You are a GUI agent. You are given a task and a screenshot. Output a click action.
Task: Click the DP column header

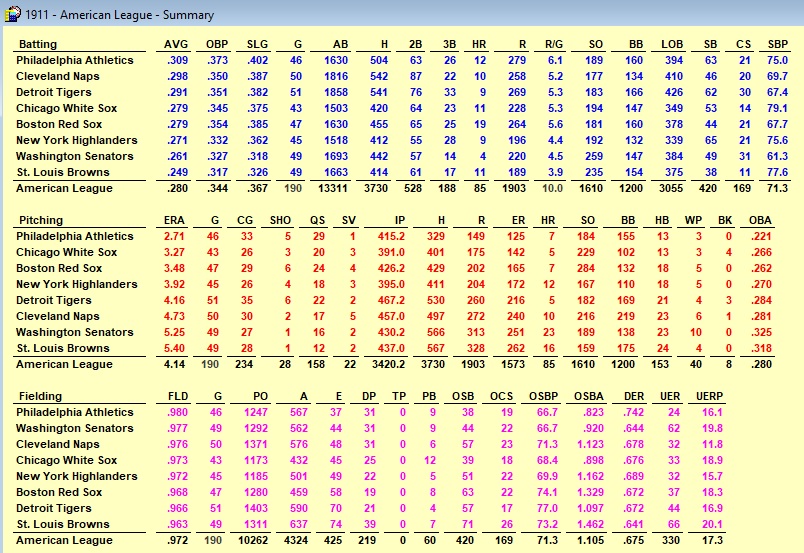pyautogui.click(x=369, y=396)
